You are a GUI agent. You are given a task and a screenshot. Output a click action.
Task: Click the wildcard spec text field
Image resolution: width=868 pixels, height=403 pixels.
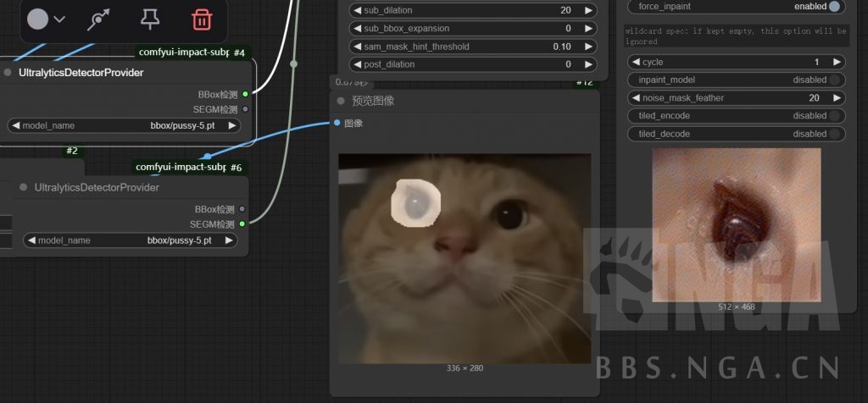tap(735, 36)
